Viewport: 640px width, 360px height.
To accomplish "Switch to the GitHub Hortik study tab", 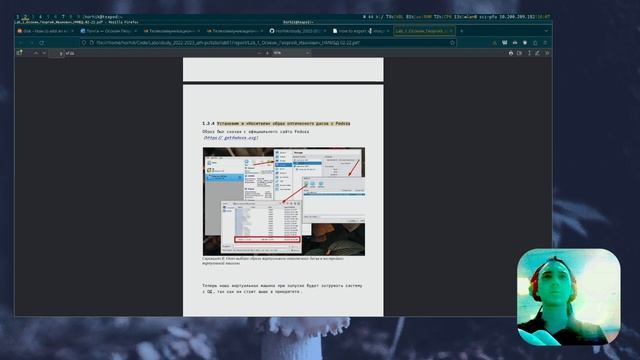I will click(298, 31).
